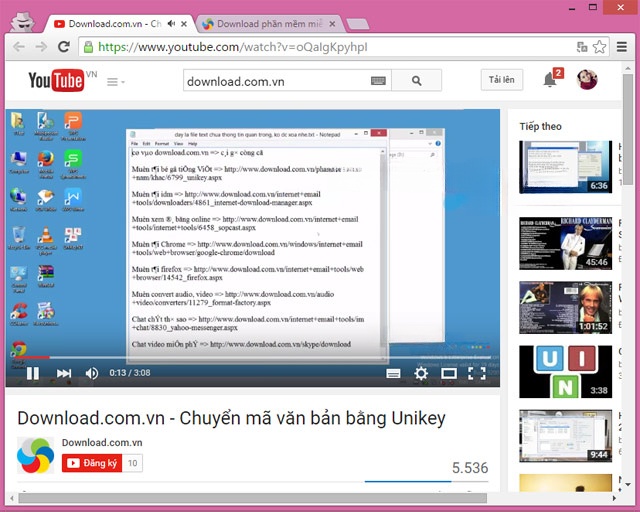Select the Download.com.vn YouTube tab
This screenshot has width=640, height=512.
[x=115, y=24]
